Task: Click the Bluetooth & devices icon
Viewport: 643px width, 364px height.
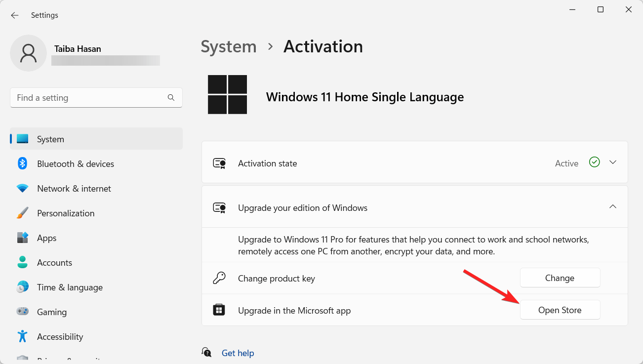Action: (22, 163)
